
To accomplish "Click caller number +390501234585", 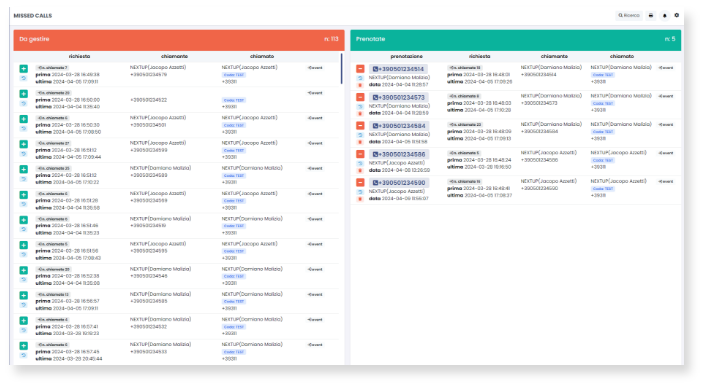I will (x=148, y=301).
